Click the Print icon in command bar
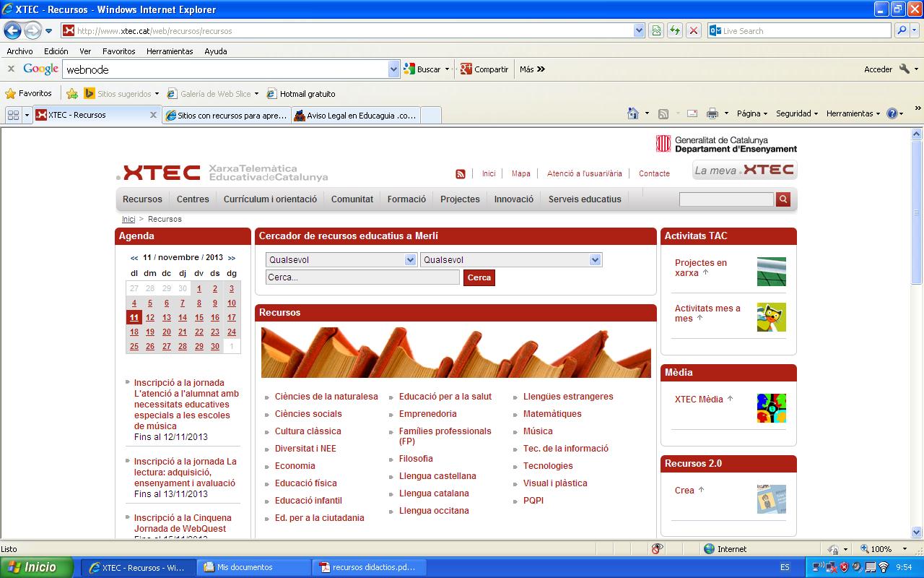This screenshot has height=578, width=924. pos(712,113)
